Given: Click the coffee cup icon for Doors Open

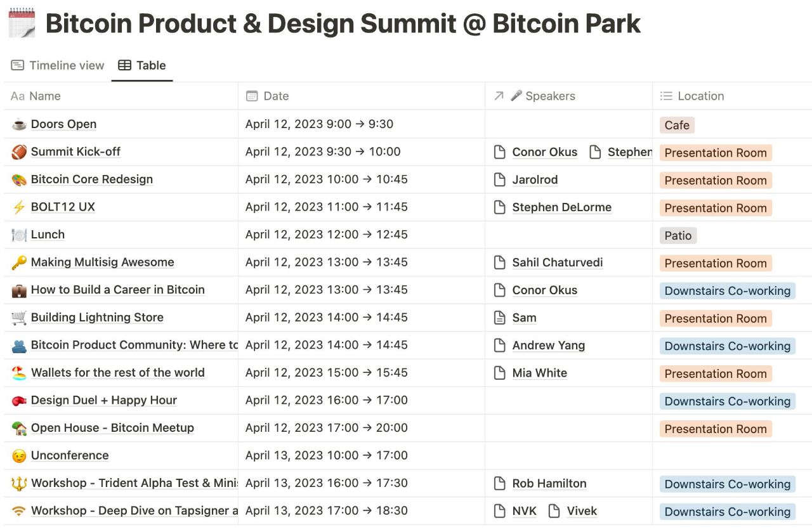Looking at the screenshot, I should coord(19,124).
